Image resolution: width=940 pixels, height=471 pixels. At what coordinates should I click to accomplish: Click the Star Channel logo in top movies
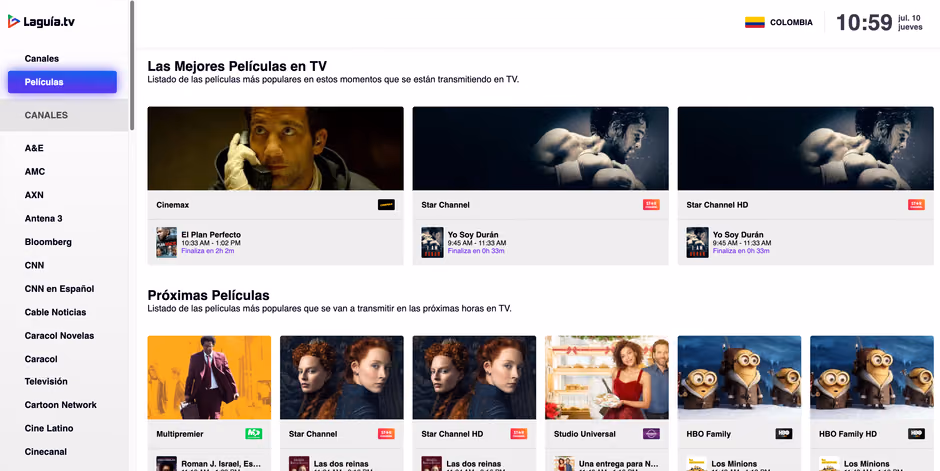651,205
